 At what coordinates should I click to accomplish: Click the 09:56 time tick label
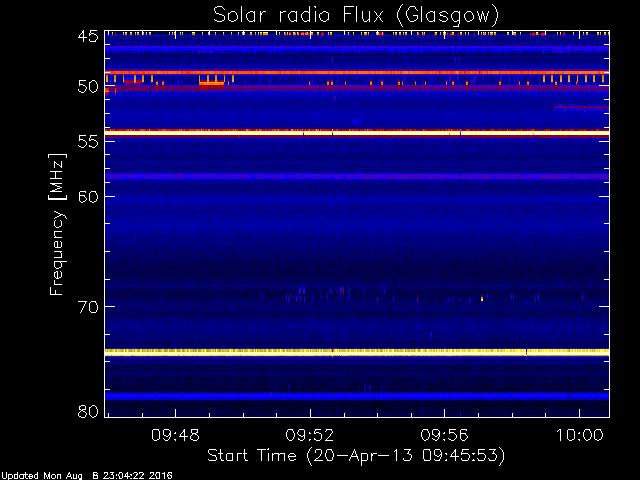coord(444,435)
